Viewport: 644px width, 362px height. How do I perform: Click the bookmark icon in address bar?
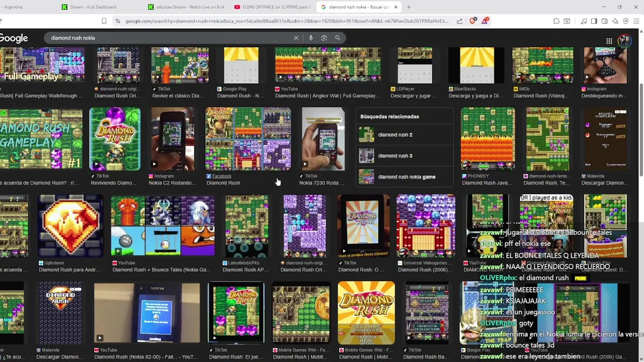pyautogui.click(x=104, y=21)
